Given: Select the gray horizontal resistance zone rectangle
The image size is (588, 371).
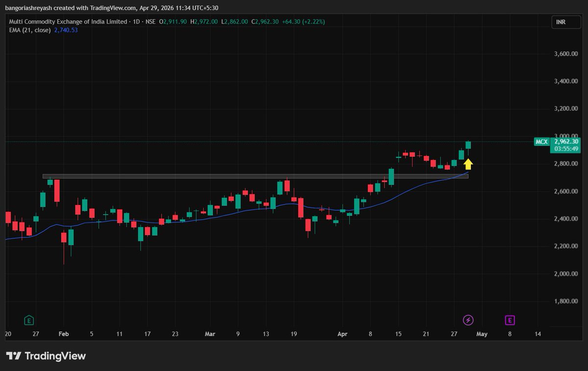Looking at the screenshot, I should 255,176.
